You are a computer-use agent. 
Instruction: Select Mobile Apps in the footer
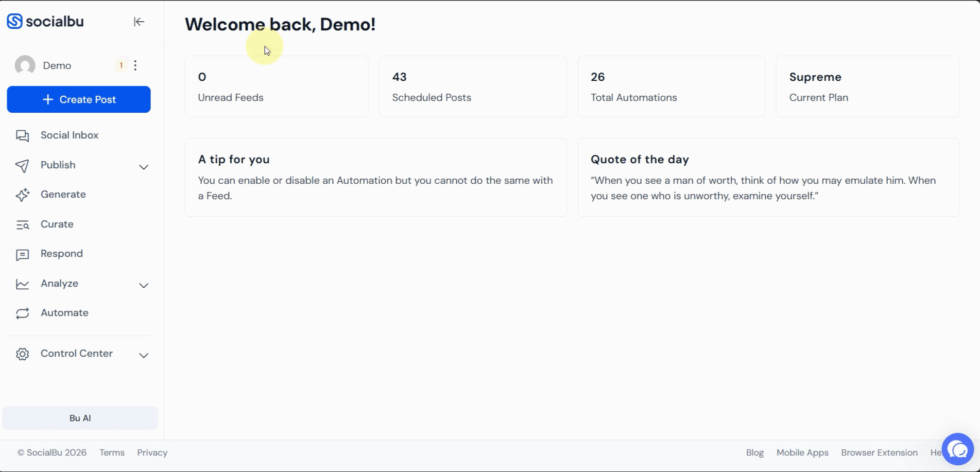[x=802, y=452]
